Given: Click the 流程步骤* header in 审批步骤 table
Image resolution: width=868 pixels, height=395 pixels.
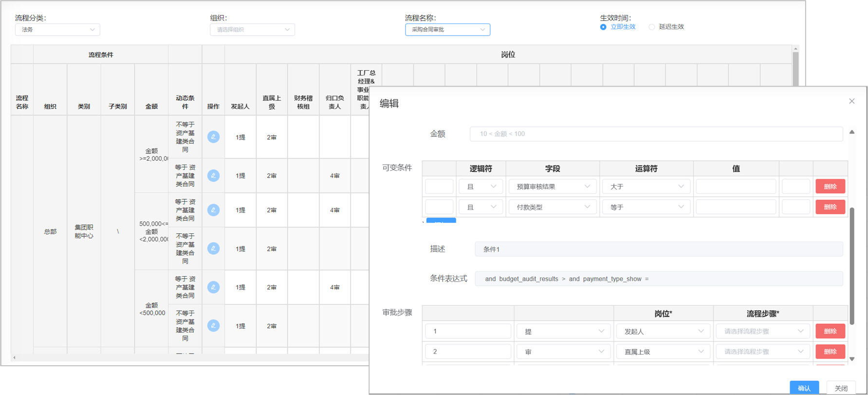Looking at the screenshot, I should [763, 314].
